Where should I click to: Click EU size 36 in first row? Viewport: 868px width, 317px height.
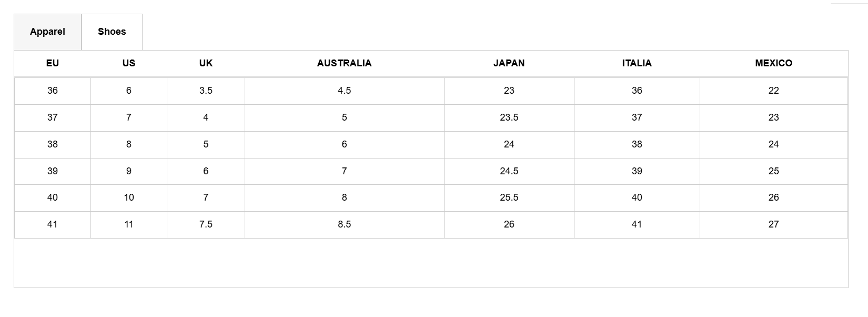tap(53, 91)
